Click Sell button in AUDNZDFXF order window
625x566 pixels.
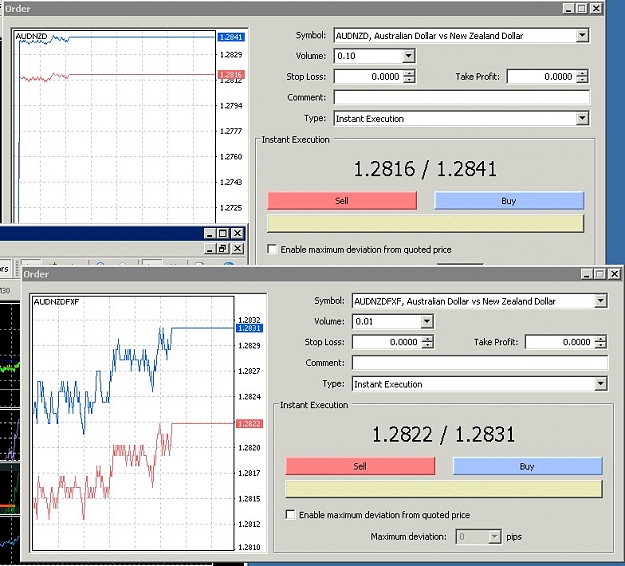pos(360,466)
